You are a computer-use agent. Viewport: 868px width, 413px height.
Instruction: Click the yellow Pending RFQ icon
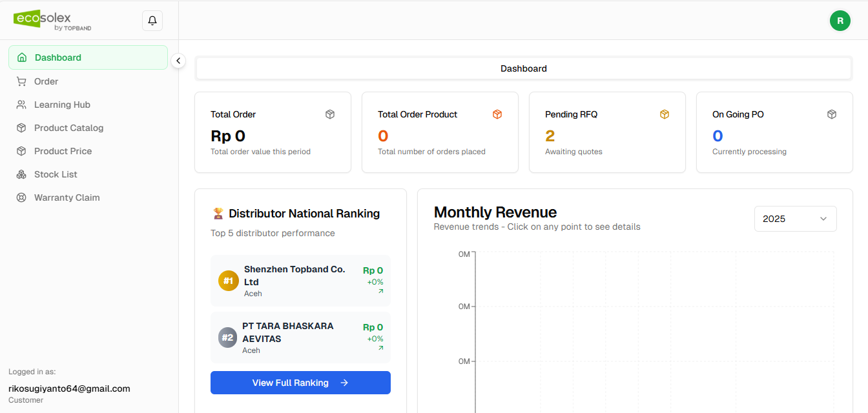click(665, 114)
